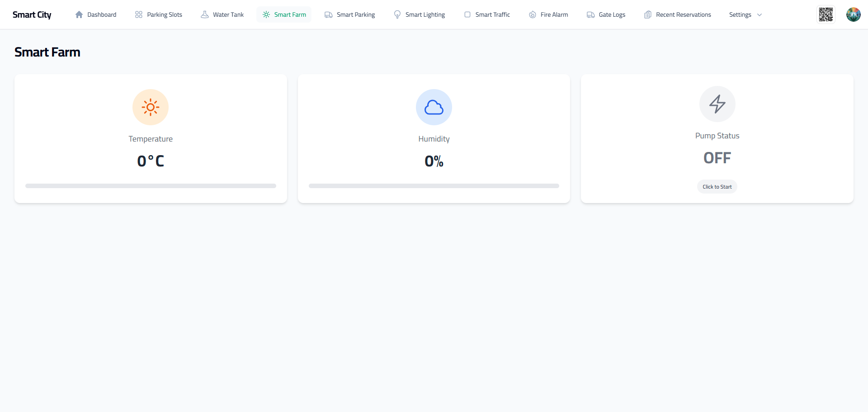The image size is (868, 412).
Task: Open Parking Slots page
Action: point(159,14)
